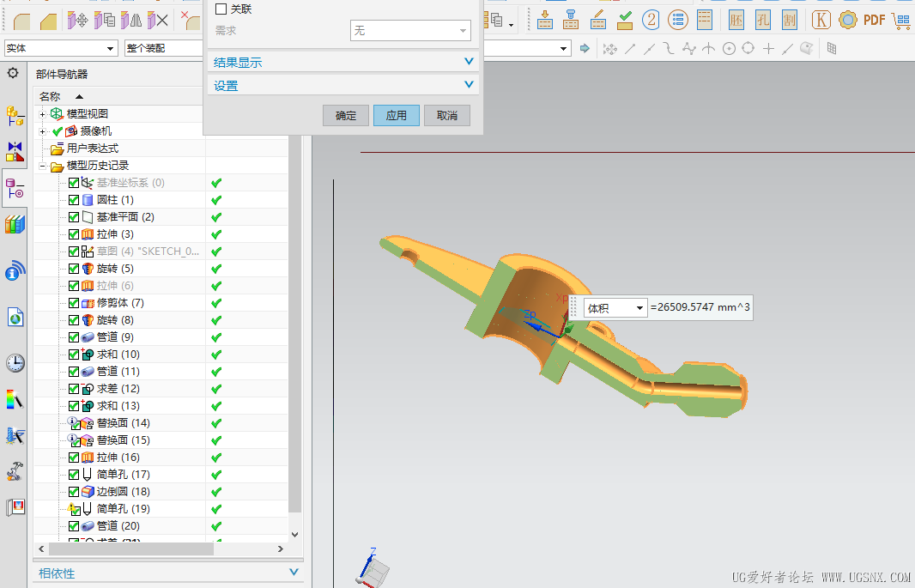This screenshot has height=588, width=915.
Task: Select 修剪体 (7) in model history
Action: click(x=120, y=303)
